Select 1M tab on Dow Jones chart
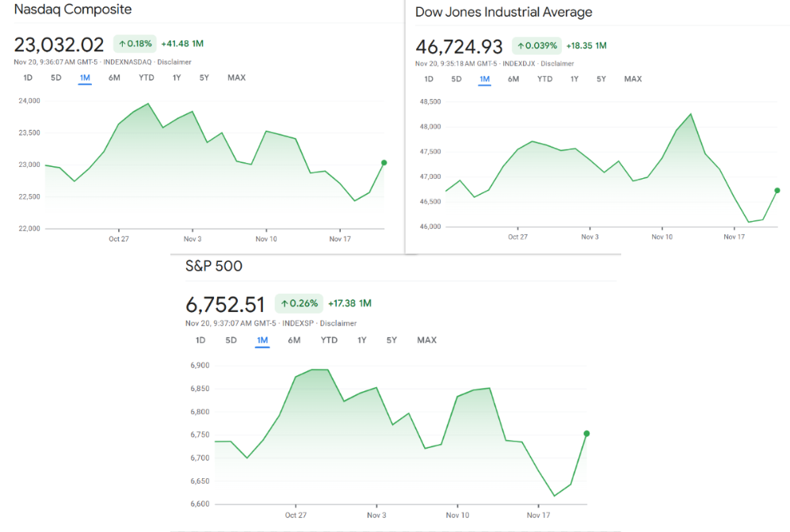This screenshot has width=790, height=532. tap(484, 79)
